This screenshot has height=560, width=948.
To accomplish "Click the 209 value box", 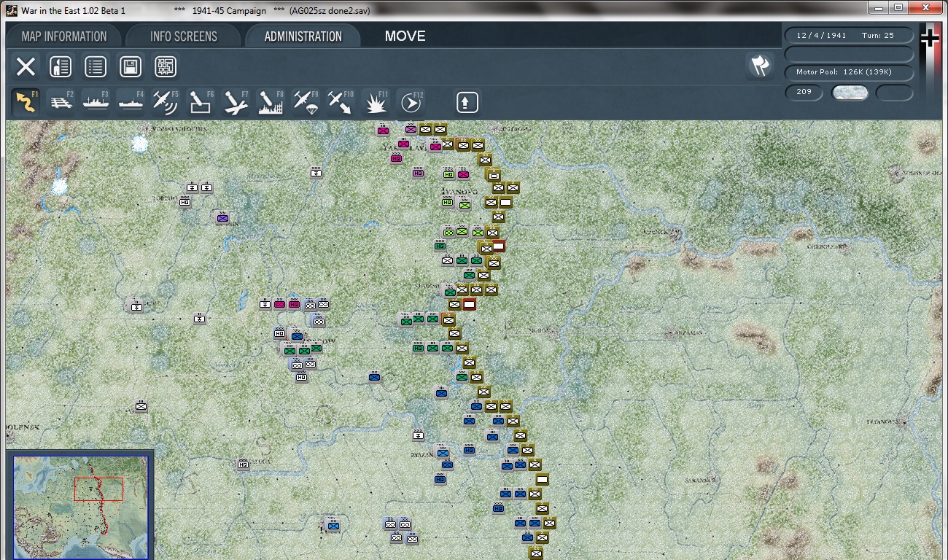I will click(804, 92).
